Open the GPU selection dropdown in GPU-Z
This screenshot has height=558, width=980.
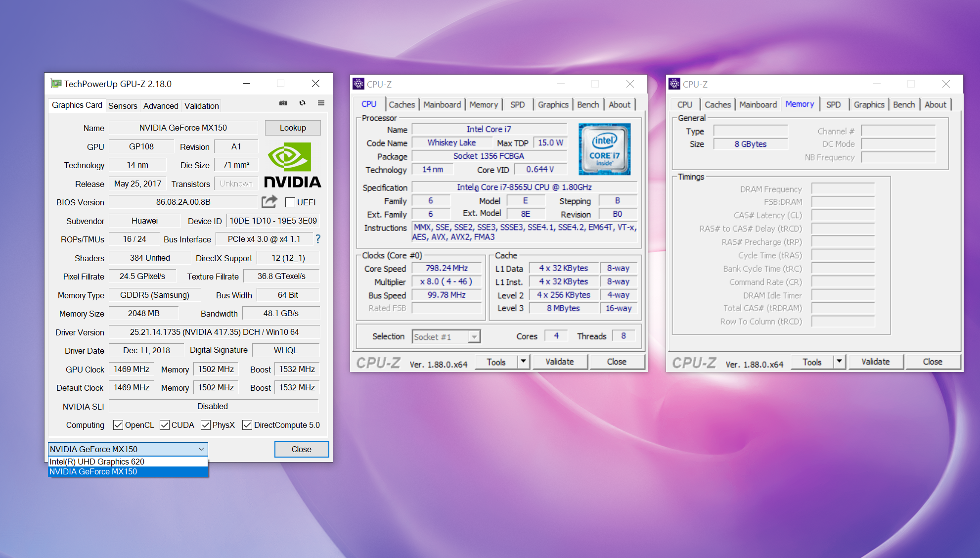pos(128,449)
